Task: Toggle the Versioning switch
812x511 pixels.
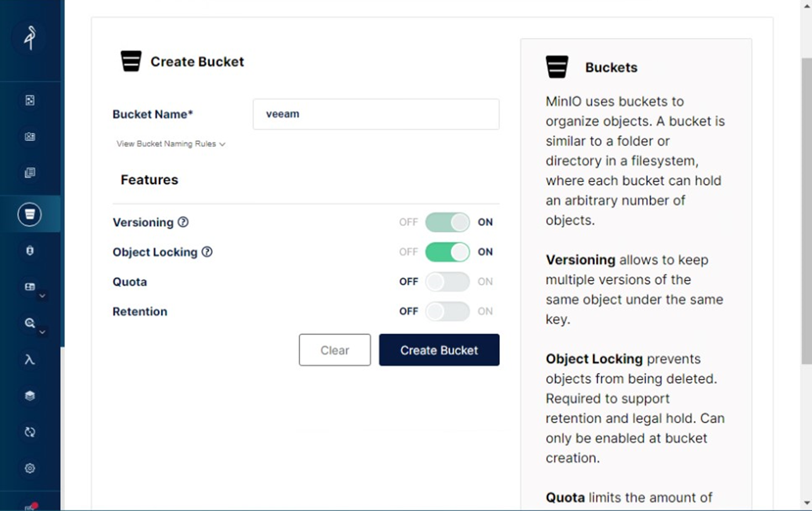Action: pos(448,222)
